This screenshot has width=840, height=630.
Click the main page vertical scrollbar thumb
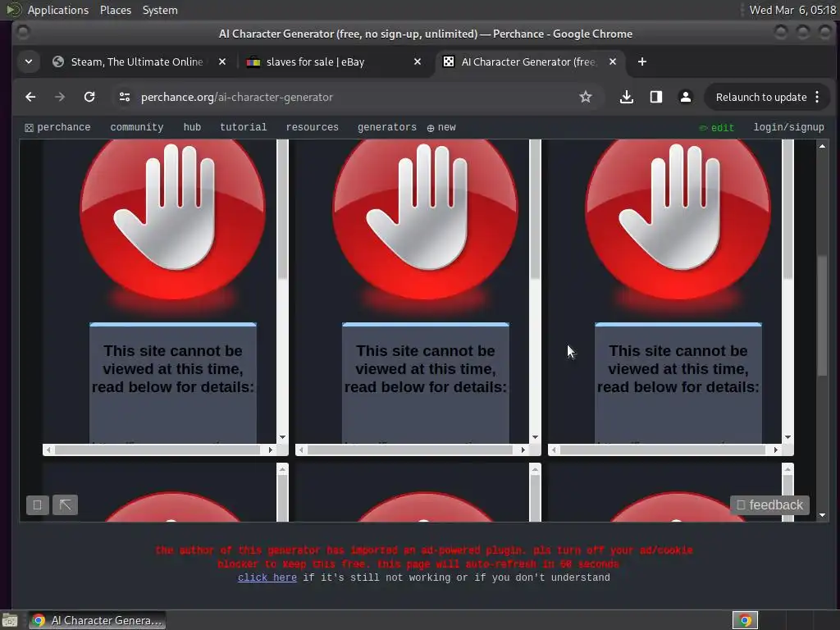(x=822, y=316)
